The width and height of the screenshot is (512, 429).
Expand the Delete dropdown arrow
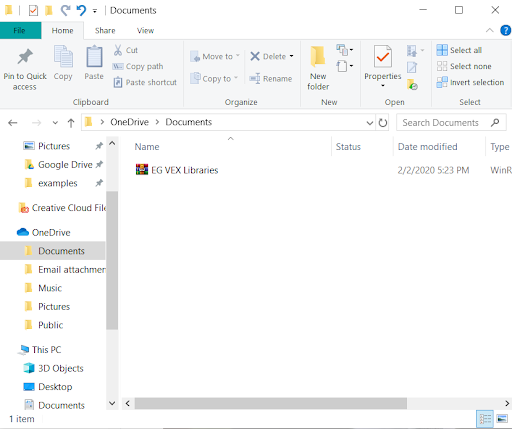click(292, 56)
